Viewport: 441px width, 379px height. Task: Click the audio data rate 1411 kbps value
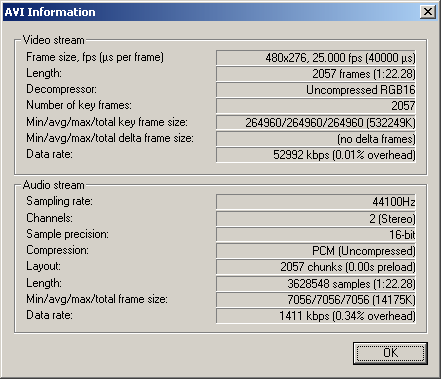(316, 316)
